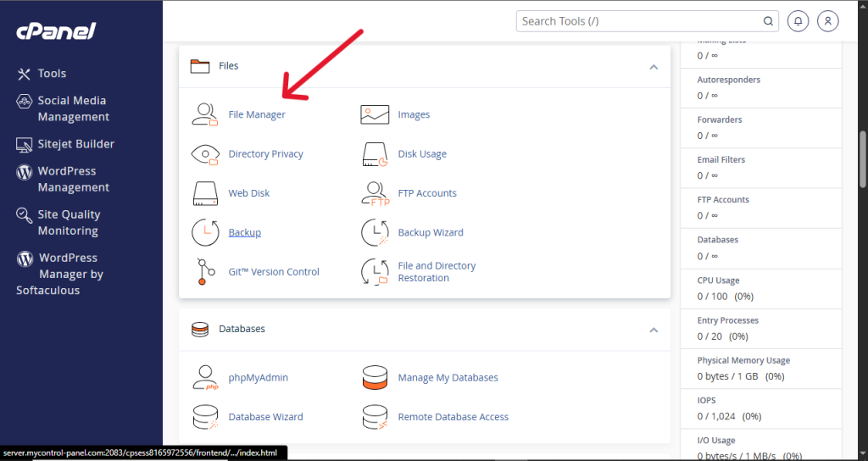Open WordPress Management sidebar item
The height and width of the screenshot is (461, 868).
[x=74, y=180]
